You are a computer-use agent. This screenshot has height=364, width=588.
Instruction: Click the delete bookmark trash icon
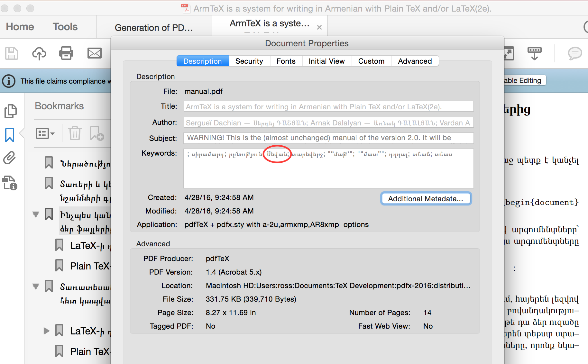(75, 133)
